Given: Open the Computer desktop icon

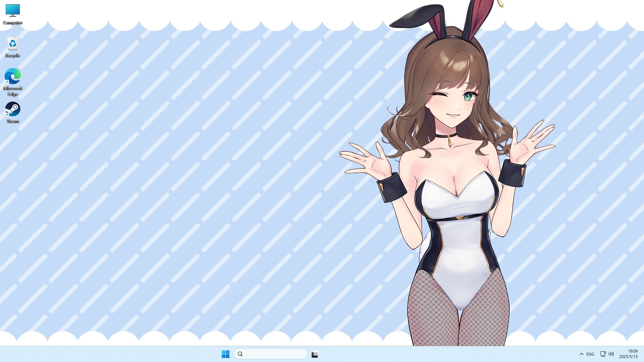Looking at the screenshot, I should pyautogui.click(x=13, y=11).
